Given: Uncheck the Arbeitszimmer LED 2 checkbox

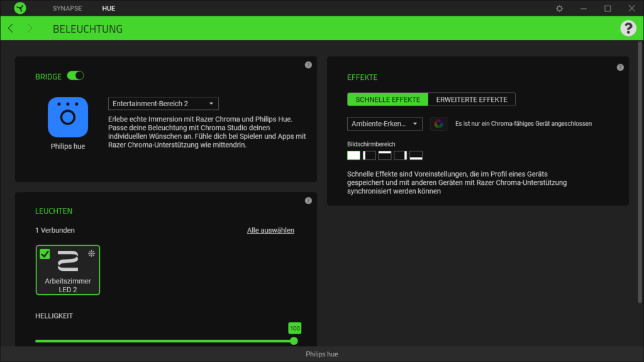Looking at the screenshot, I should pyautogui.click(x=45, y=254).
